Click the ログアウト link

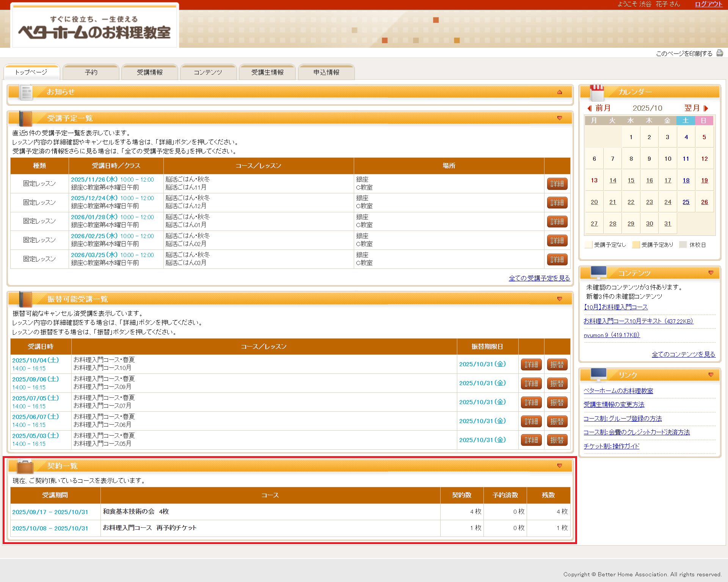(708, 4)
